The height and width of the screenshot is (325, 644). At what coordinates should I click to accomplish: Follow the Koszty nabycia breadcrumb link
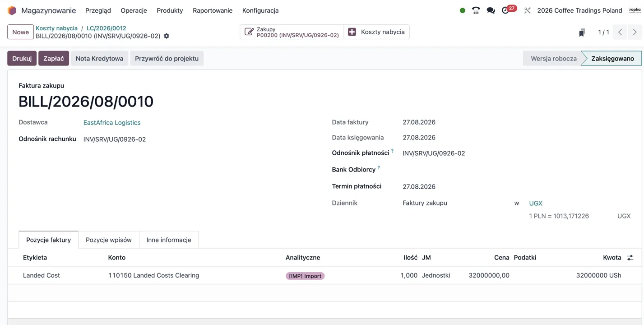(57, 28)
